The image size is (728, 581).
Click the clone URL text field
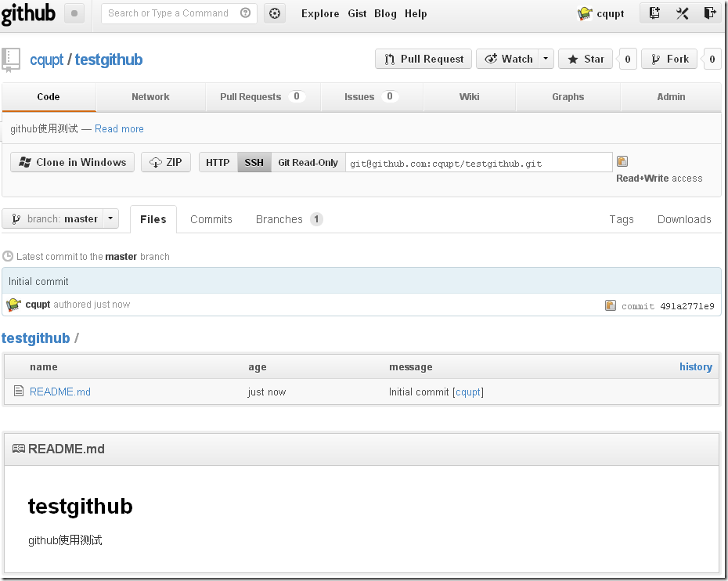coord(478,163)
